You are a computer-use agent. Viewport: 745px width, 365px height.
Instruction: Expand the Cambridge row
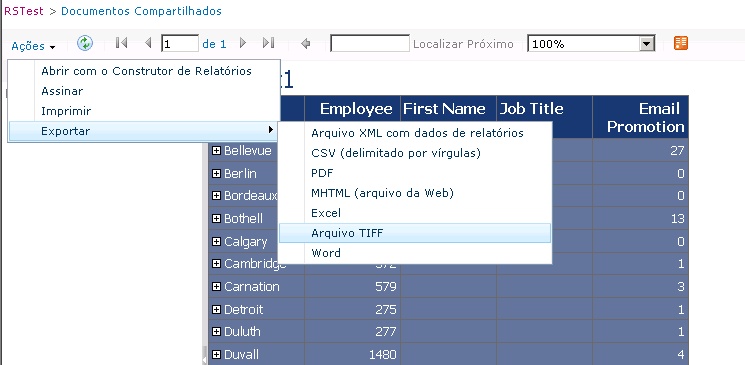(x=216, y=263)
